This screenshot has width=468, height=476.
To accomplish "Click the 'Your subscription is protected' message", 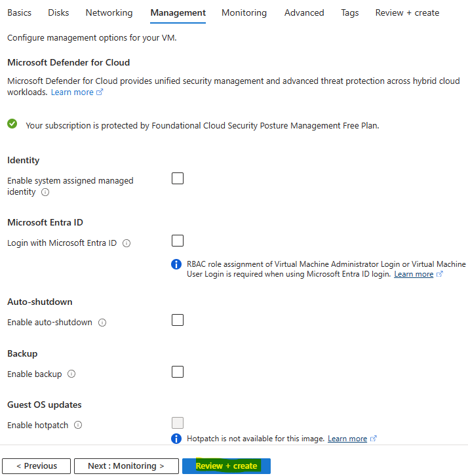I will click(x=203, y=126).
